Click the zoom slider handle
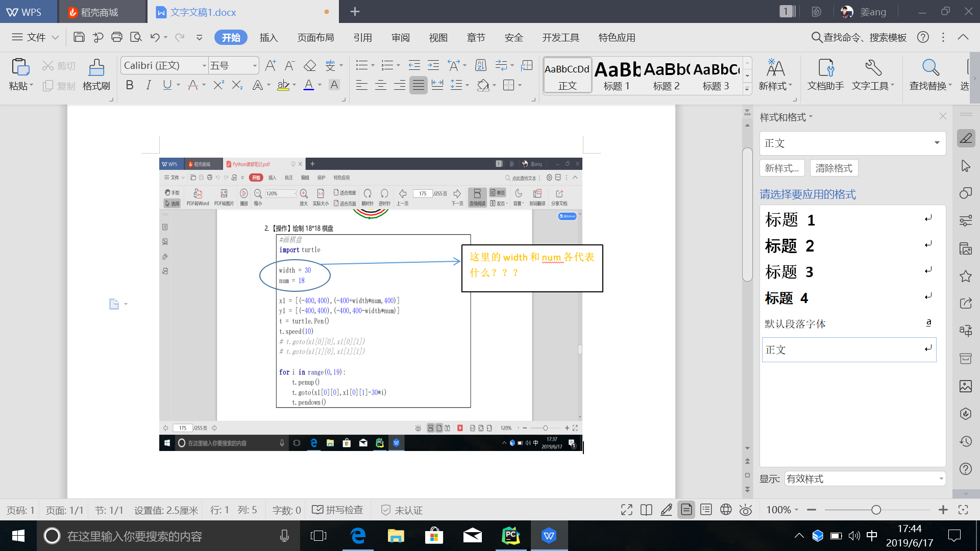 876,510
